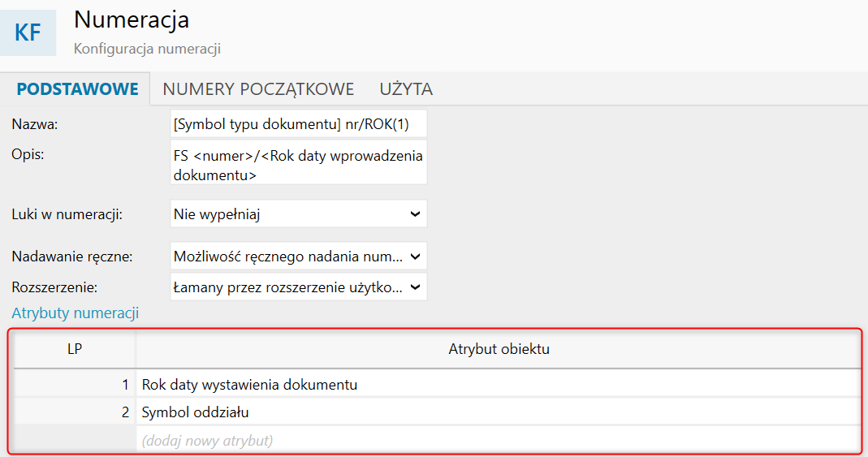This screenshot has height=457, width=868.
Task: Open the Nadawanie ręczne dropdown
Action: 298,256
